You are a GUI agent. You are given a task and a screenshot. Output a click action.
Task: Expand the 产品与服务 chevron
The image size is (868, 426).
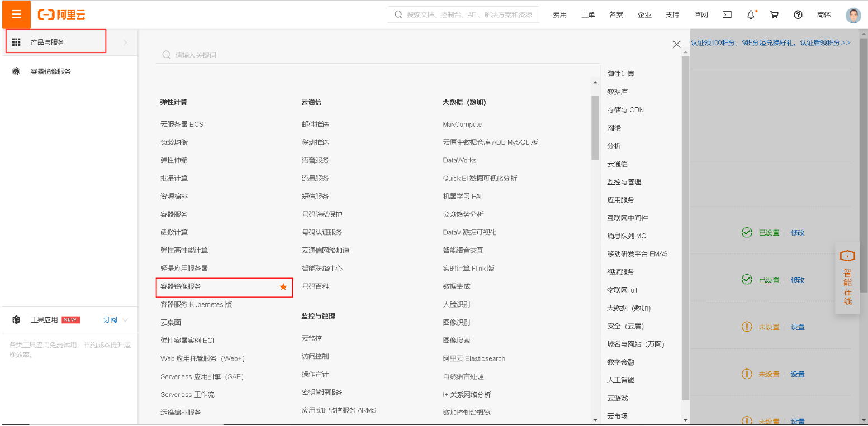(125, 42)
